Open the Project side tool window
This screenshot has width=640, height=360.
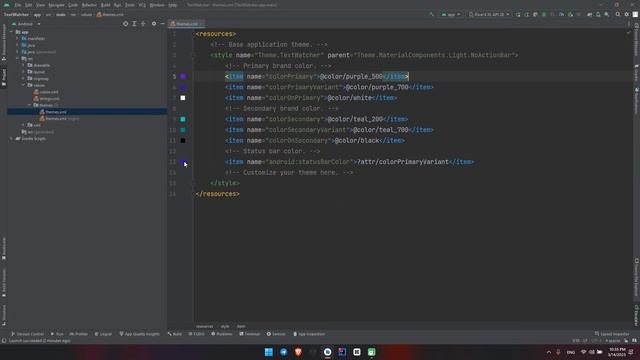4,78
